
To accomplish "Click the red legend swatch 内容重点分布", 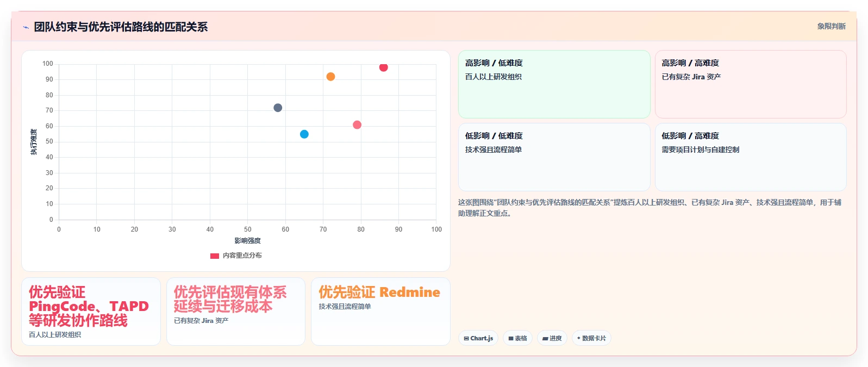I will pos(215,256).
